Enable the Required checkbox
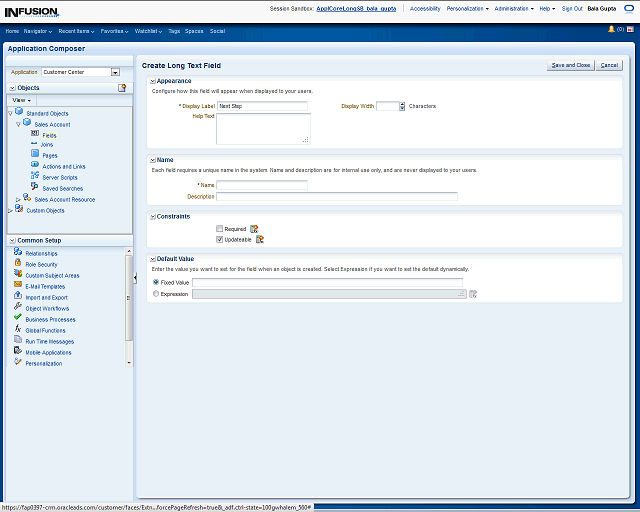 [220, 229]
